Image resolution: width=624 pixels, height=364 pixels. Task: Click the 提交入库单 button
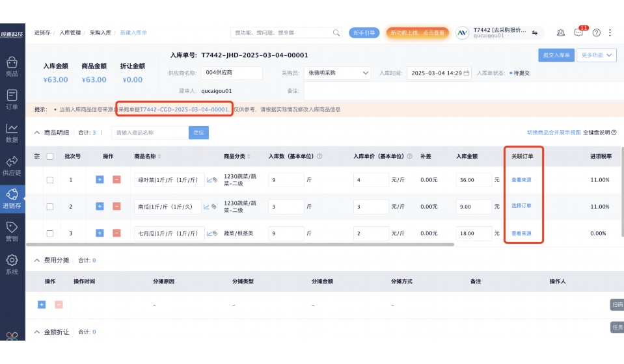[x=556, y=55]
